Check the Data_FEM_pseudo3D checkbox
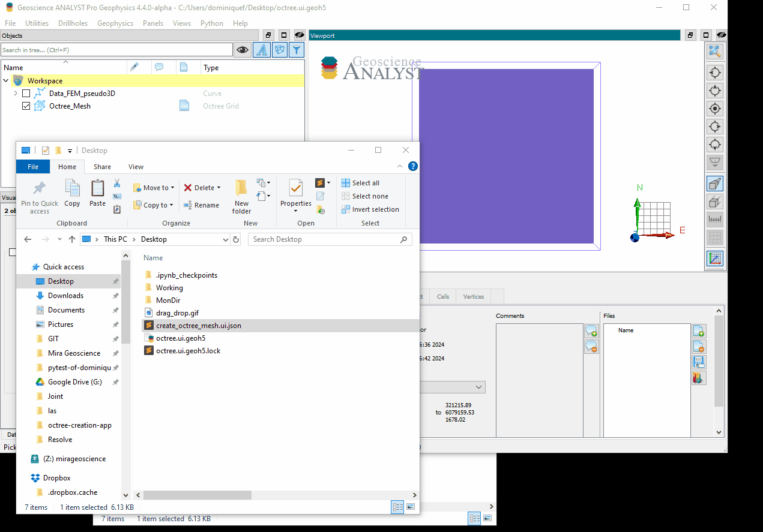763x532 pixels. coord(26,94)
